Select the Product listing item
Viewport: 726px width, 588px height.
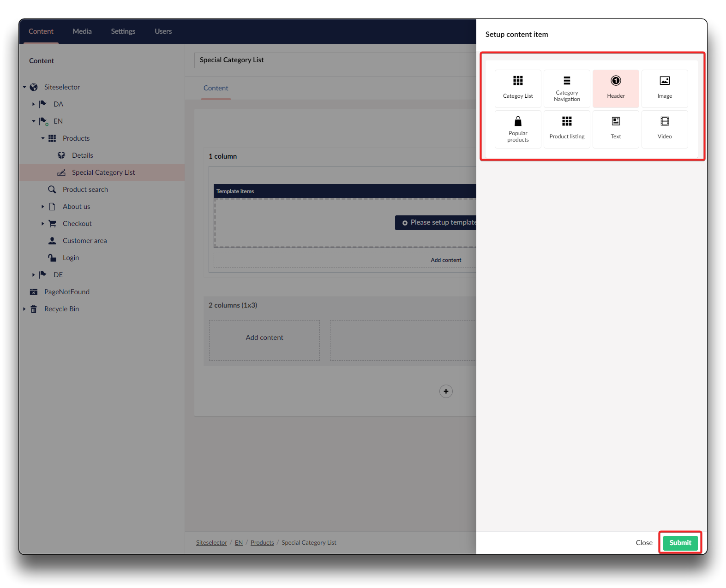567,129
